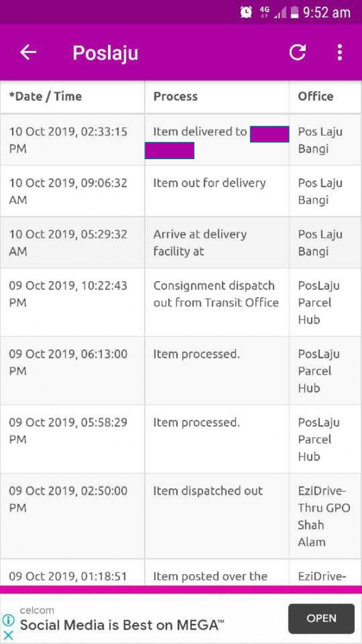The height and width of the screenshot is (644, 362).
Task: Refresh the Poslaju tracking results
Action: pyautogui.click(x=297, y=53)
